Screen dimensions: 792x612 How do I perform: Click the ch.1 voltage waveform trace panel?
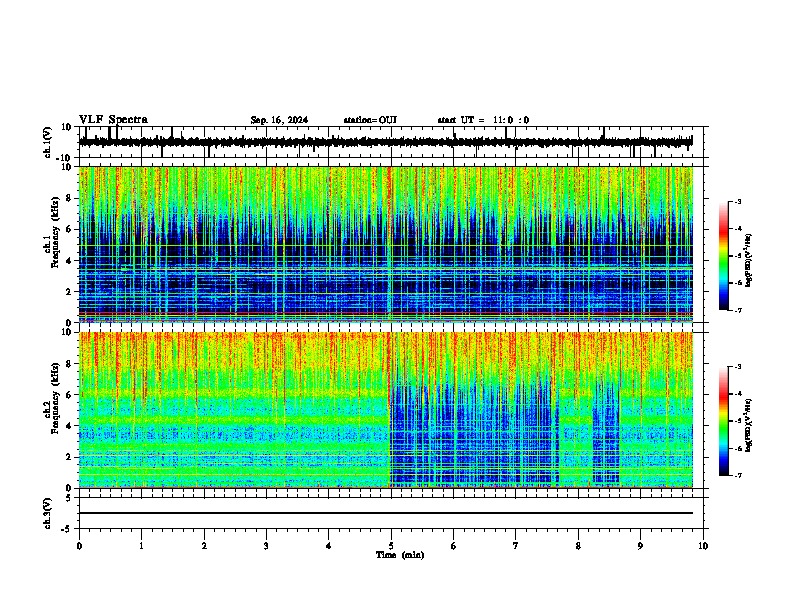click(x=390, y=142)
